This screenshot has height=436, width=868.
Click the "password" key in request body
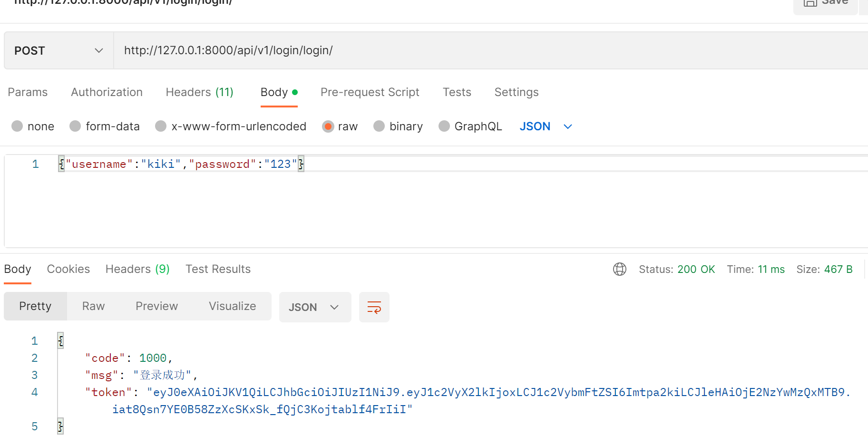(x=222, y=164)
